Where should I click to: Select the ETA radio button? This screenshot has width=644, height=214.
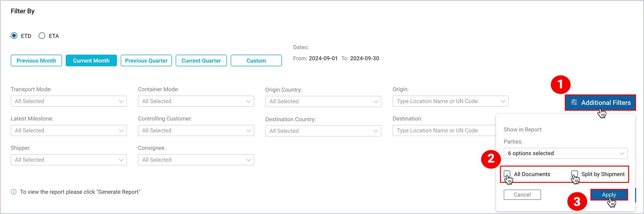pos(42,36)
